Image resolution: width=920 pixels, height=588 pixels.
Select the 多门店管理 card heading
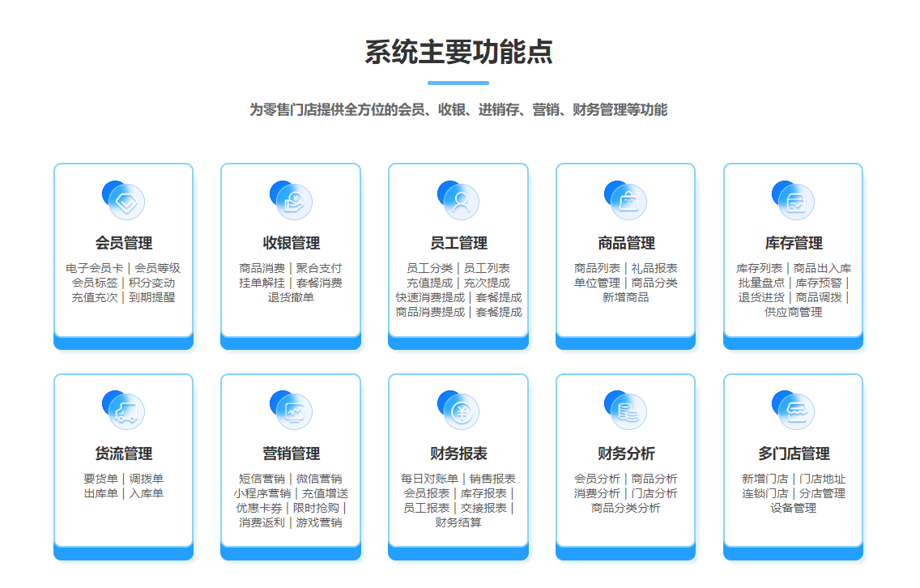pos(794,454)
